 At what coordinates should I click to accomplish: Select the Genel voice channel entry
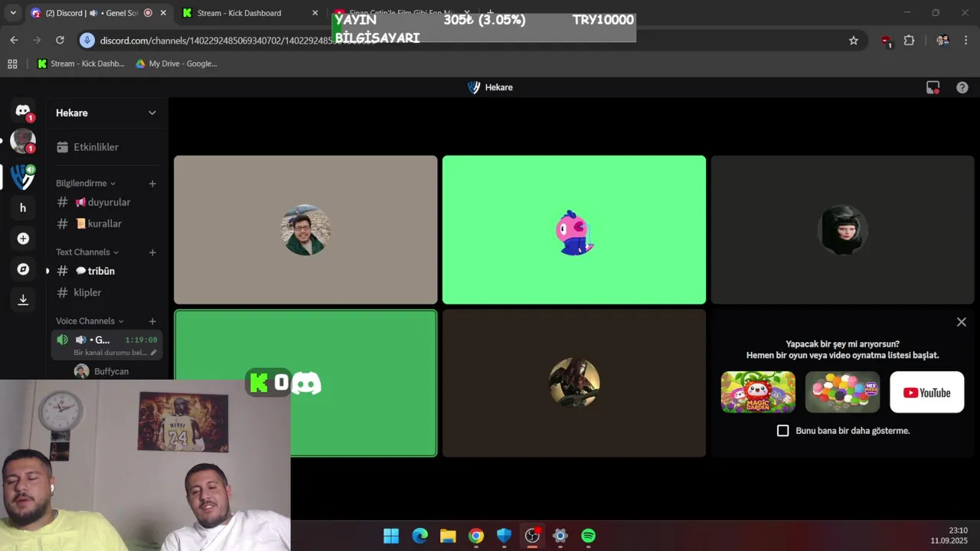point(106,345)
